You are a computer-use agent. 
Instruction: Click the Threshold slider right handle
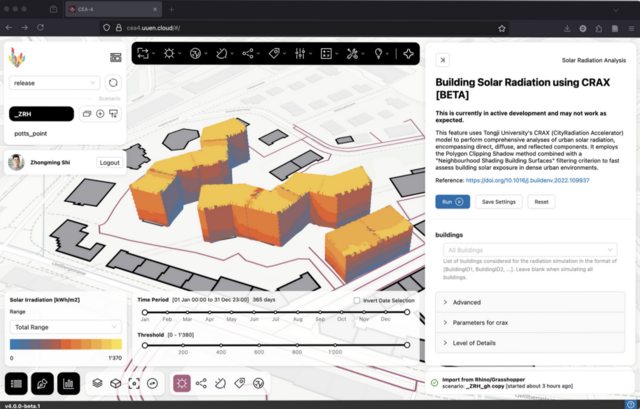[x=407, y=345]
